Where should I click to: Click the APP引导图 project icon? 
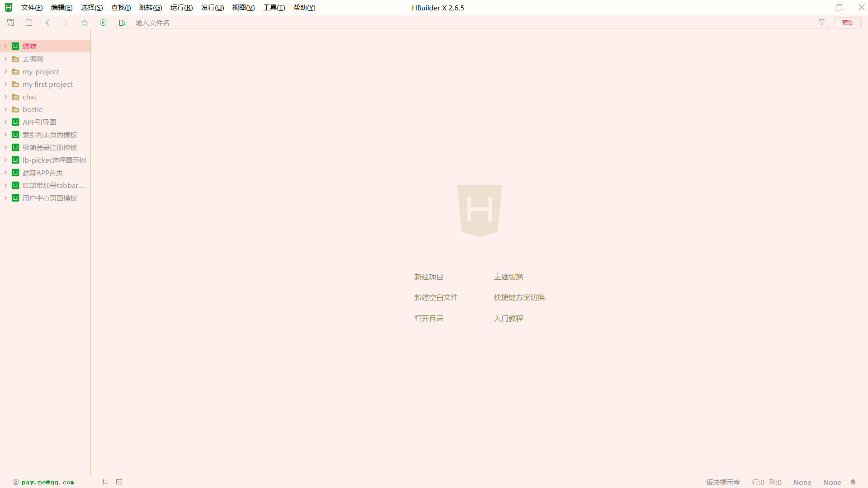point(15,122)
